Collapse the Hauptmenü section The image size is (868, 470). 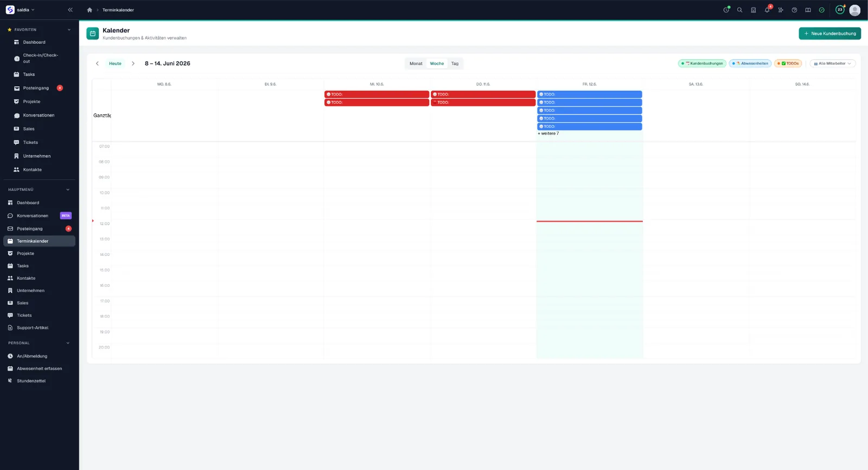[x=68, y=190]
